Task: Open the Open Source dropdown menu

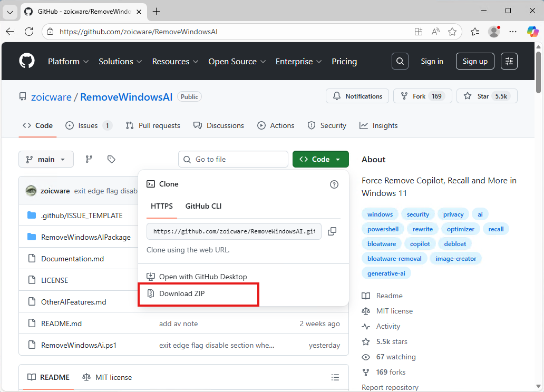Action: click(237, 62)
